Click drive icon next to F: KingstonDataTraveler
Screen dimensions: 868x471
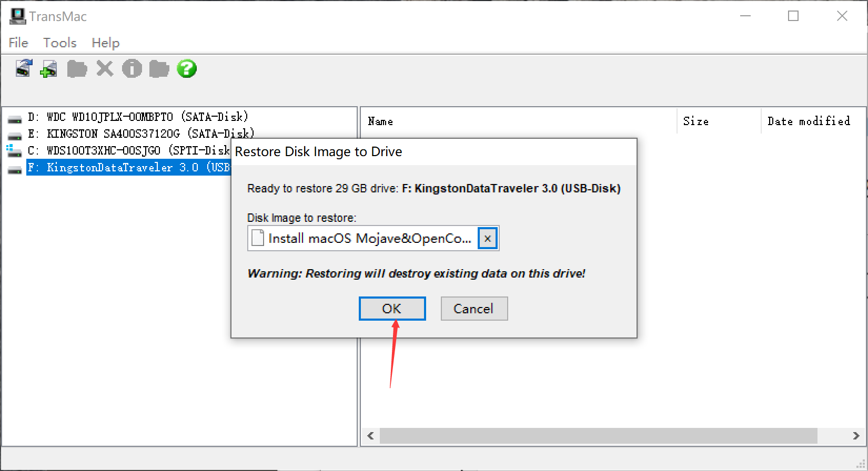[15, 169]
